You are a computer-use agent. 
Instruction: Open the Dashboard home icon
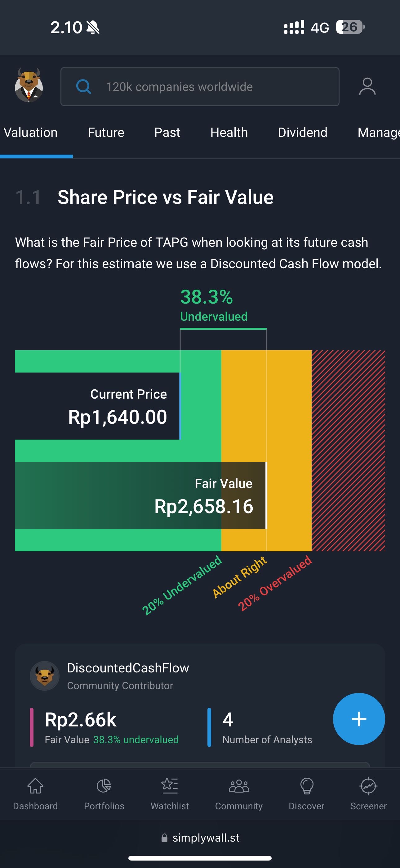point(35,786)
